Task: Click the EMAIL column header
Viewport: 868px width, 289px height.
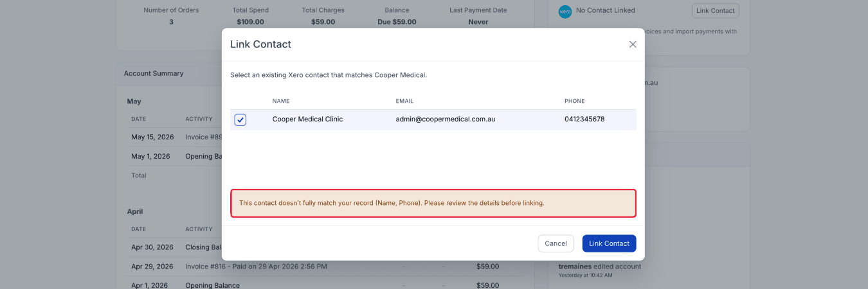Action: (404, 101)
